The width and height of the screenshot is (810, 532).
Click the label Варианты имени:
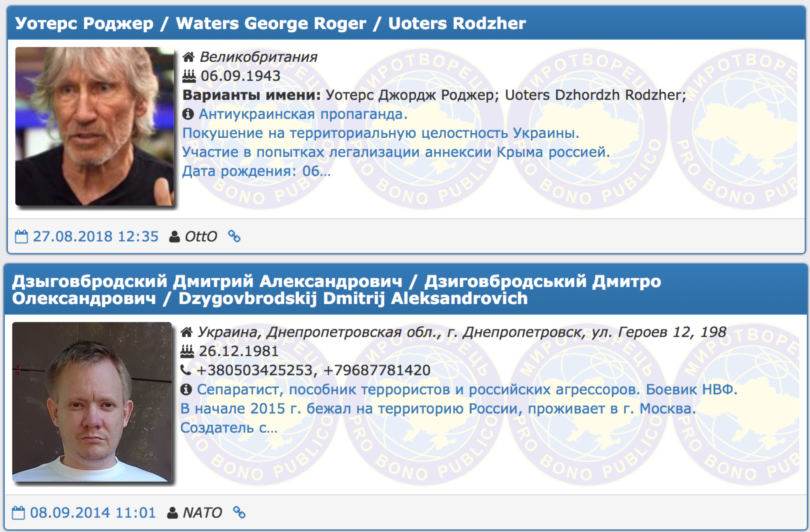pos(251,95)
